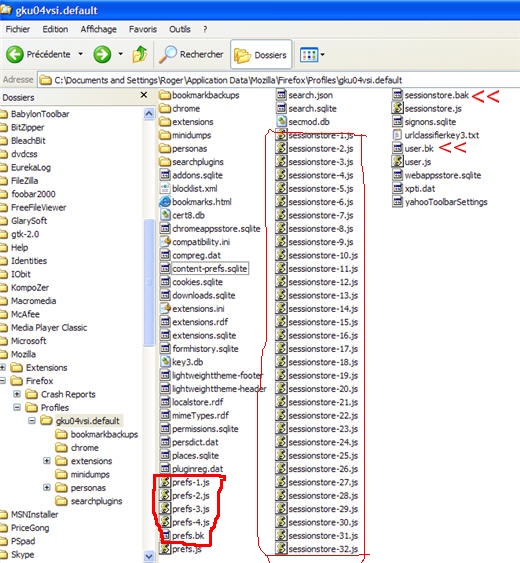The height and width of the screenshot is (563, 520).
Task: Select the places.sqlite file icon
Action: (x=165, y=455)
